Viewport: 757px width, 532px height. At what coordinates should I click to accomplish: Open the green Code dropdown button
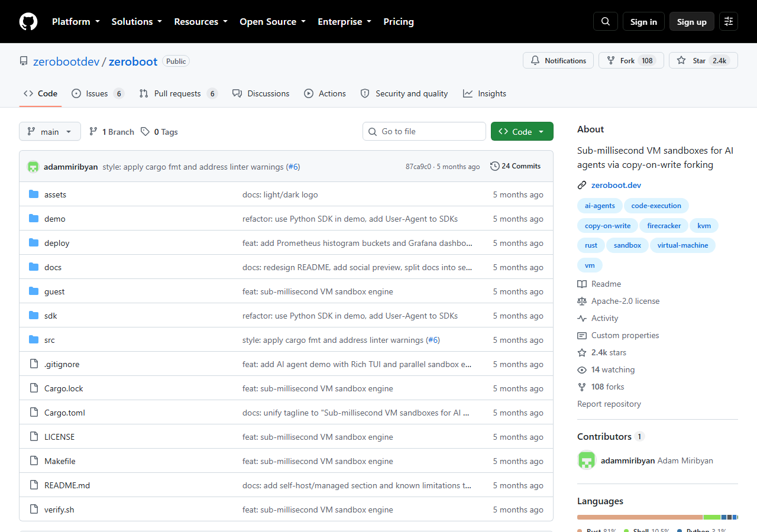522,131
